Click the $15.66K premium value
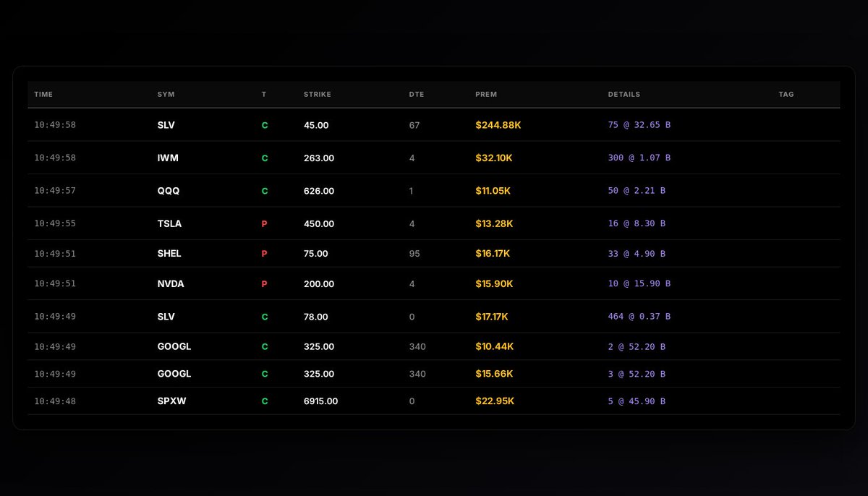Image resolution: width=868 pixels, height=496 pixels. click(494, 374)
